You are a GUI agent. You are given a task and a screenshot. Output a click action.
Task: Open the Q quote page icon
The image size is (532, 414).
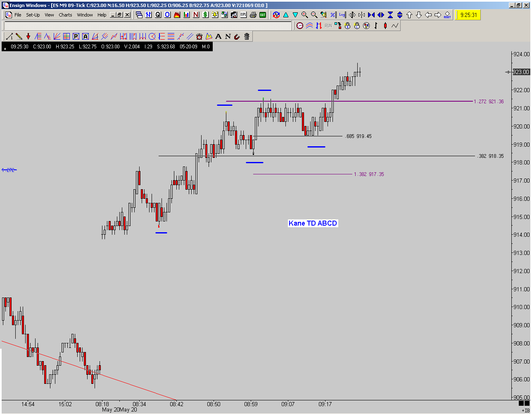pos(158,15)
